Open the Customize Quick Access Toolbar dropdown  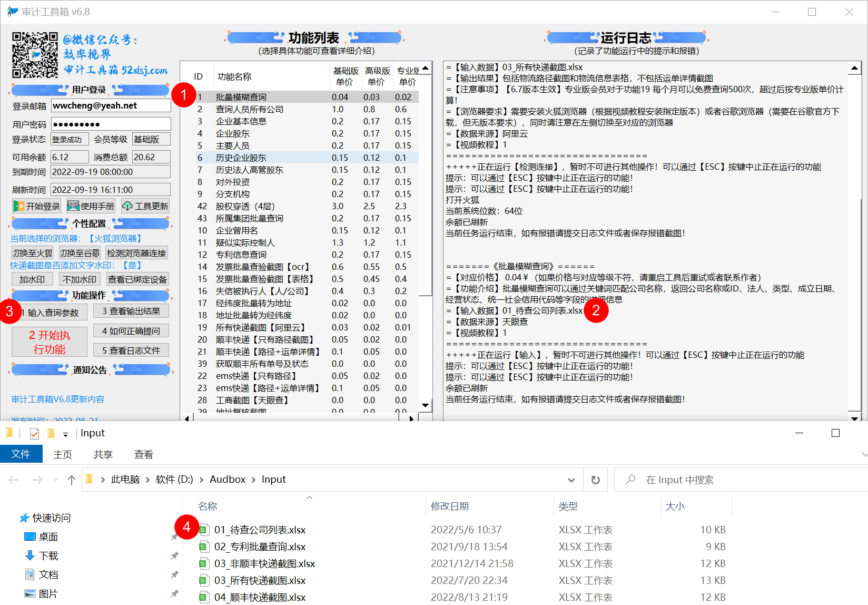(66, 434)
